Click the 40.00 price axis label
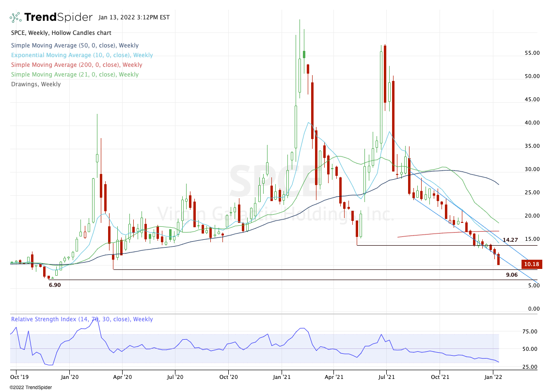This screenshot has height=392, width=552. pyautogui.click(x=532, y=123)
